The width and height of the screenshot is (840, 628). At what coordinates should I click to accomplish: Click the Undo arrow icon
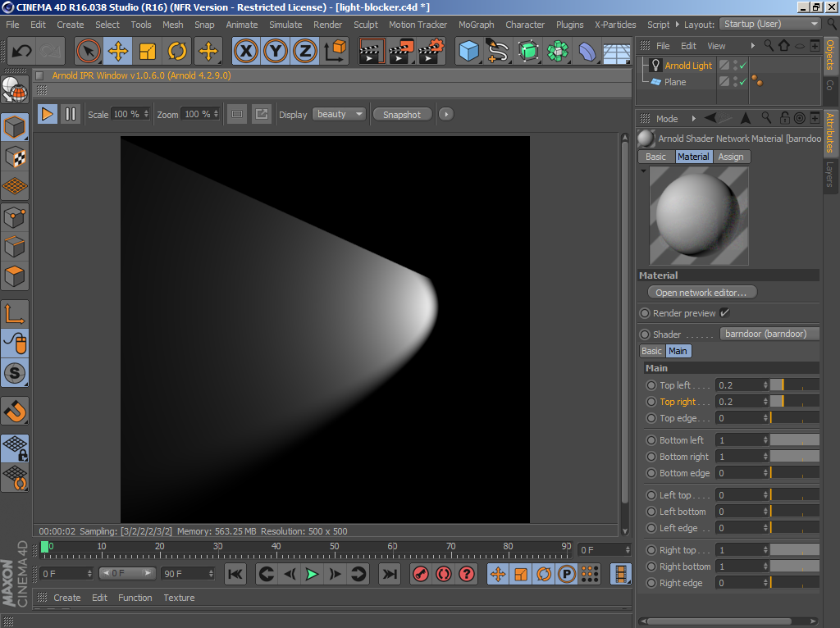[21, 52]
